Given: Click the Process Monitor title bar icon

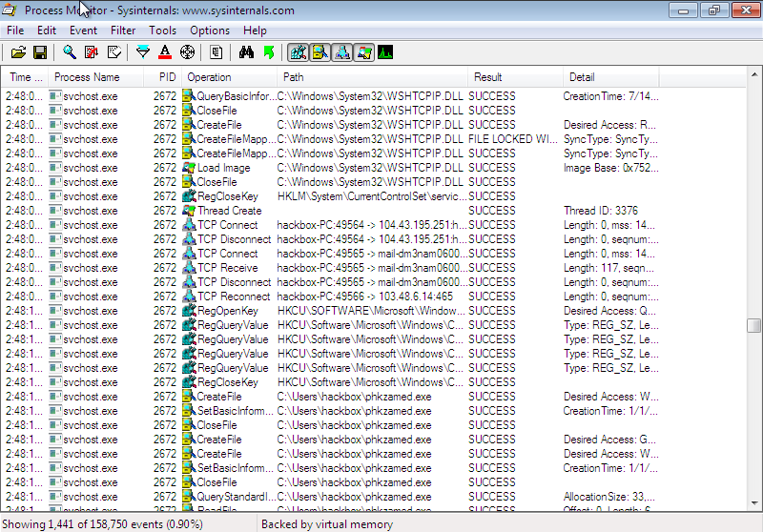Looking at the screenshot, I should 10,10.
